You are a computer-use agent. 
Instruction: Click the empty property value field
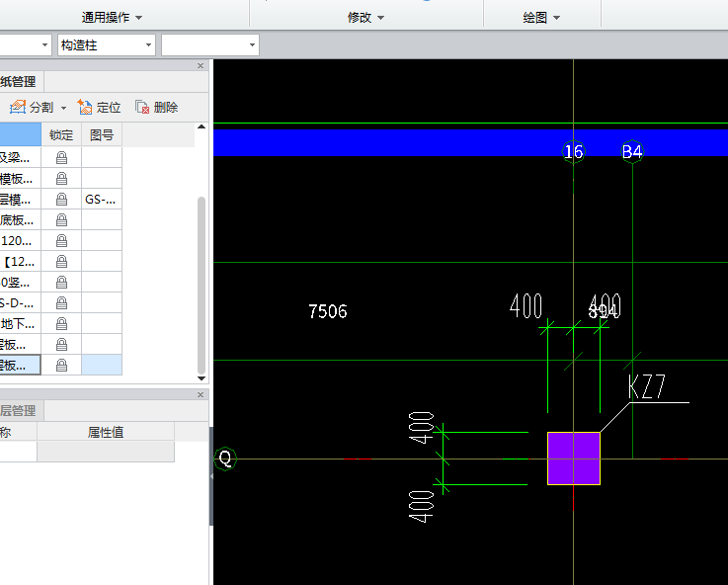106,452
